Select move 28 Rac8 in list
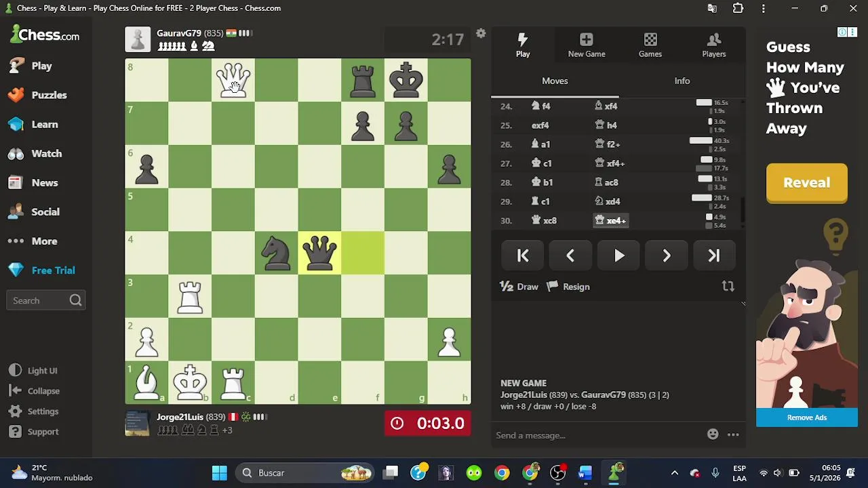 (x=606, y=182)
